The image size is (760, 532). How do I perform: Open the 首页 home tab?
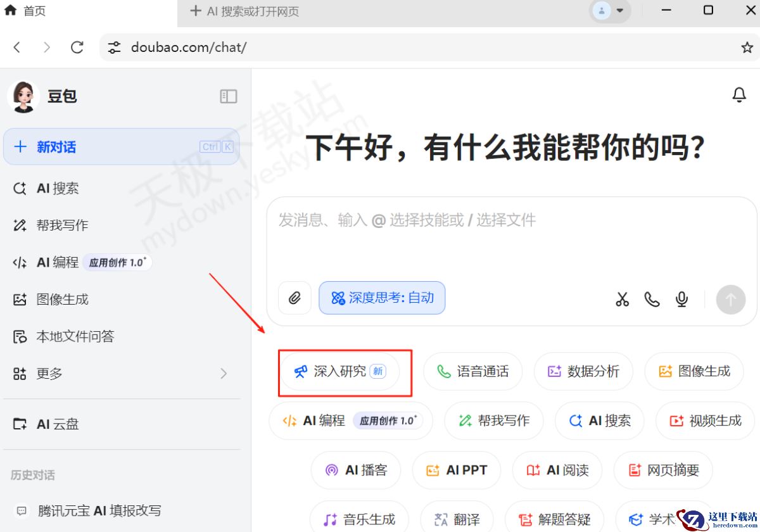tap(25, 11)
